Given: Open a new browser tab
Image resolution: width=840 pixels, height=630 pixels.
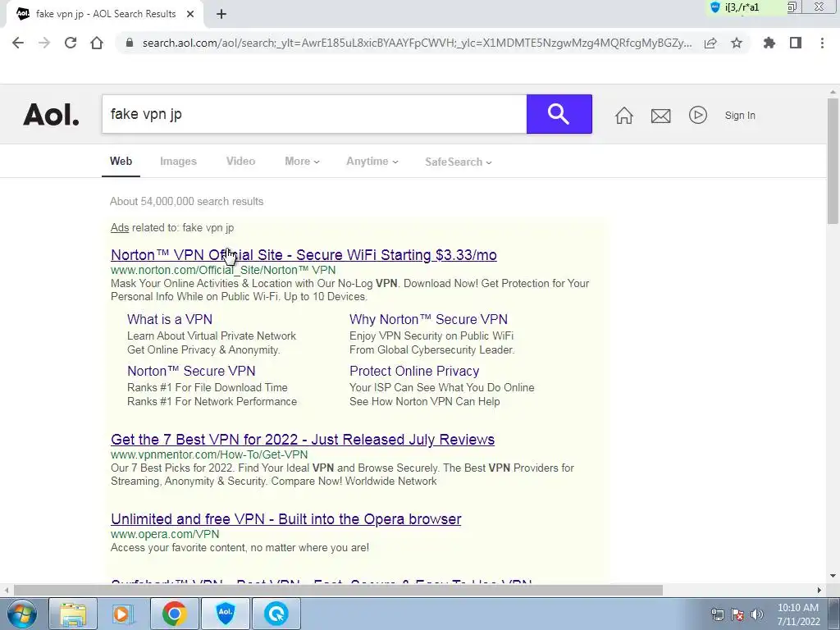Looking at the screenshot, I should (221, 14).
